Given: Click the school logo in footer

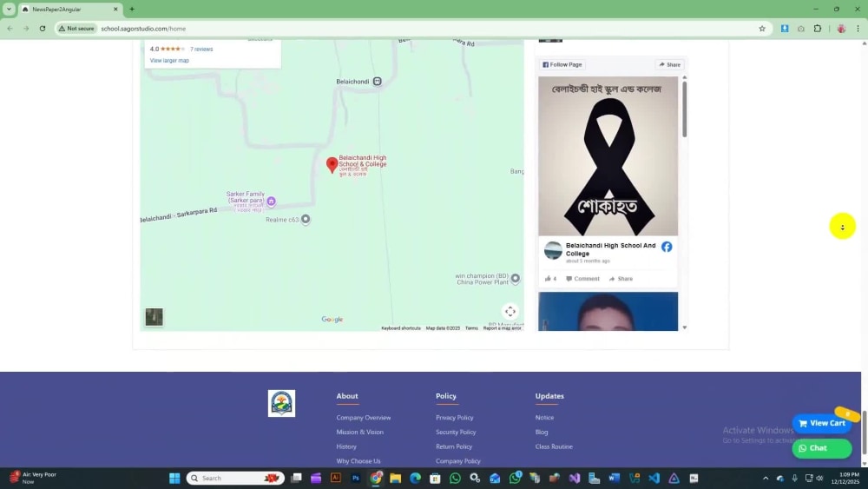Looking at the screenshot, I should 281,403.
